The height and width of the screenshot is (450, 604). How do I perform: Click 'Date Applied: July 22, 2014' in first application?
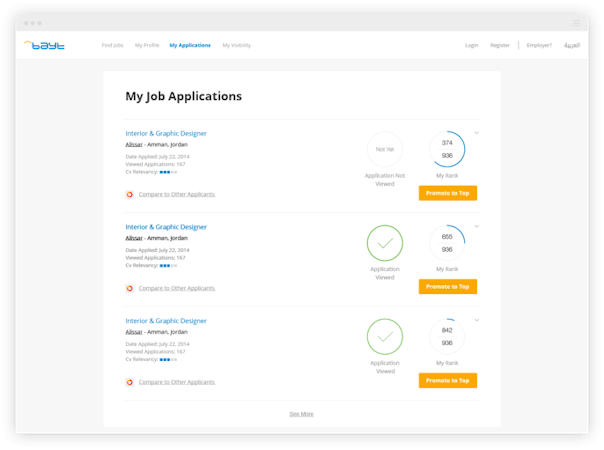(157, 157)
